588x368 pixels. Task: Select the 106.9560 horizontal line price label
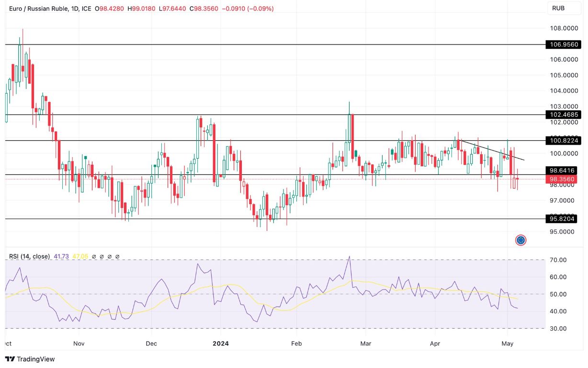tap(564, 44)
